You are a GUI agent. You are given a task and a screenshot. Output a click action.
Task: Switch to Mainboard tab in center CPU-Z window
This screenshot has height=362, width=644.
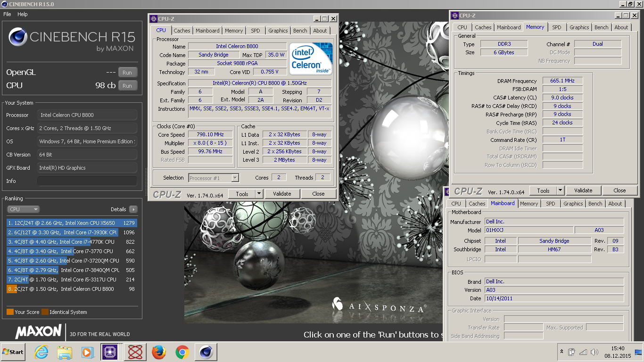click(208, 31)
